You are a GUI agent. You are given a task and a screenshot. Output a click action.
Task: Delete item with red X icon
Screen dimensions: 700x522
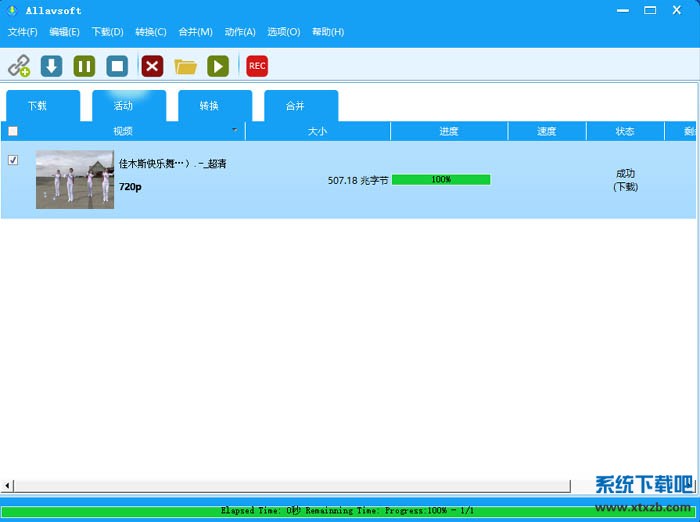[x=152, y=67]
